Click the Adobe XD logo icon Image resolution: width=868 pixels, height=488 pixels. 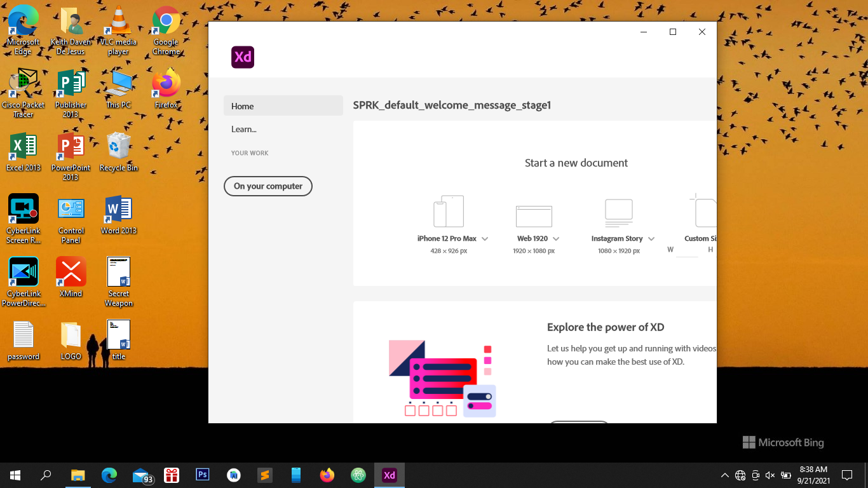pyautogui.click(x=243, y=57)
